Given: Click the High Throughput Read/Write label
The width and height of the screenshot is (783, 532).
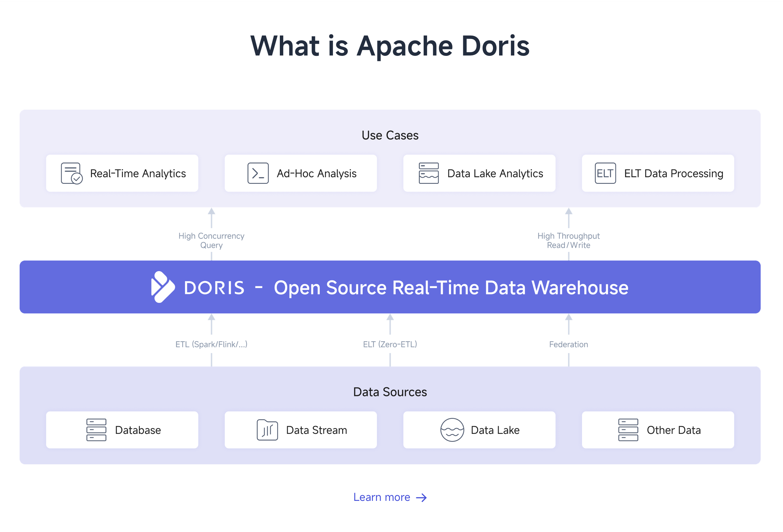Looking at the screenshot, I should [569, 241].
